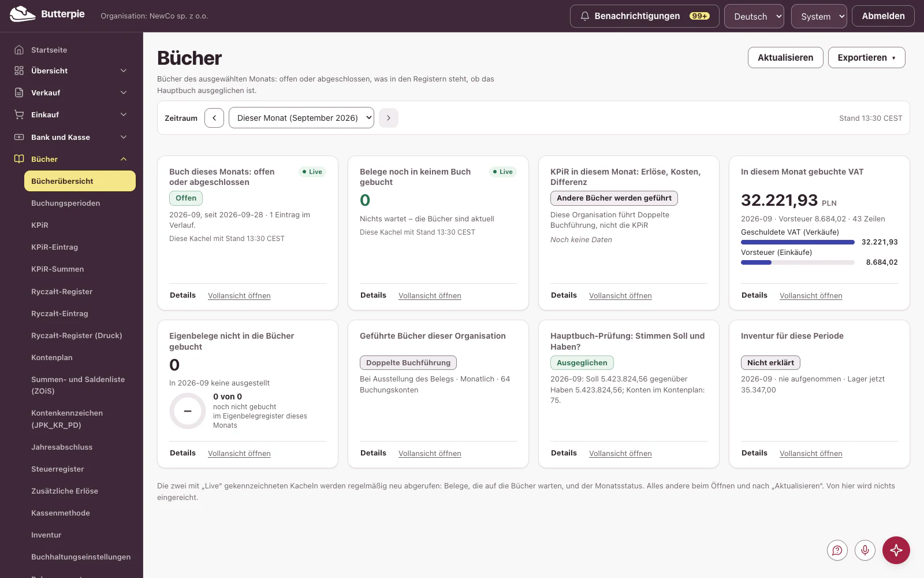Open Vollansicht for Monat offen card
The width and height of the screenshot is (924, 578).
(x=239, y=295)
